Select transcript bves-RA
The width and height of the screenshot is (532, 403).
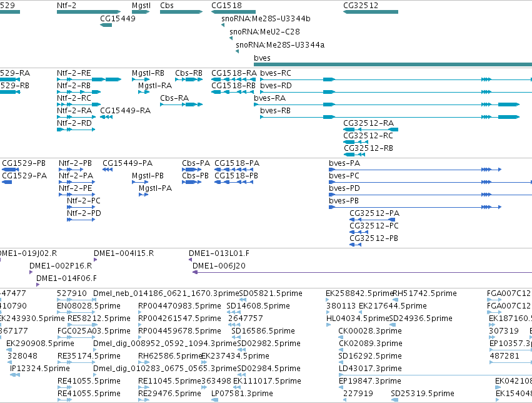(x=387, y=105)
